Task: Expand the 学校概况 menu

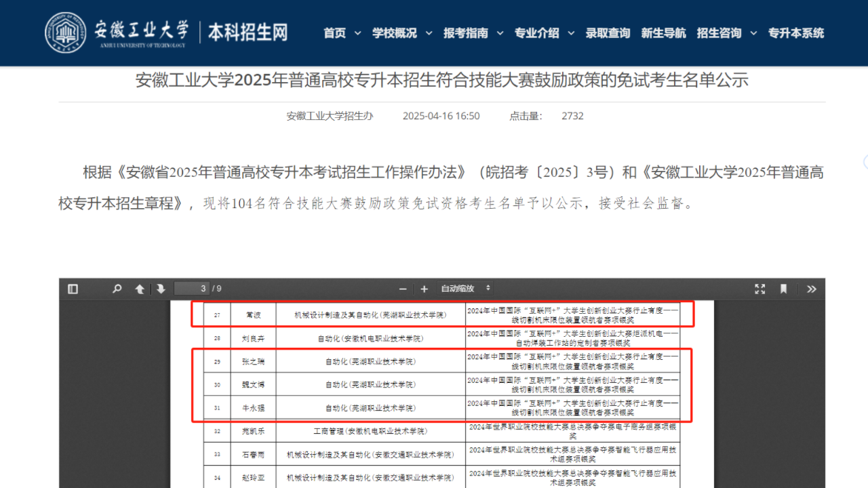Action: coord(402,33)
